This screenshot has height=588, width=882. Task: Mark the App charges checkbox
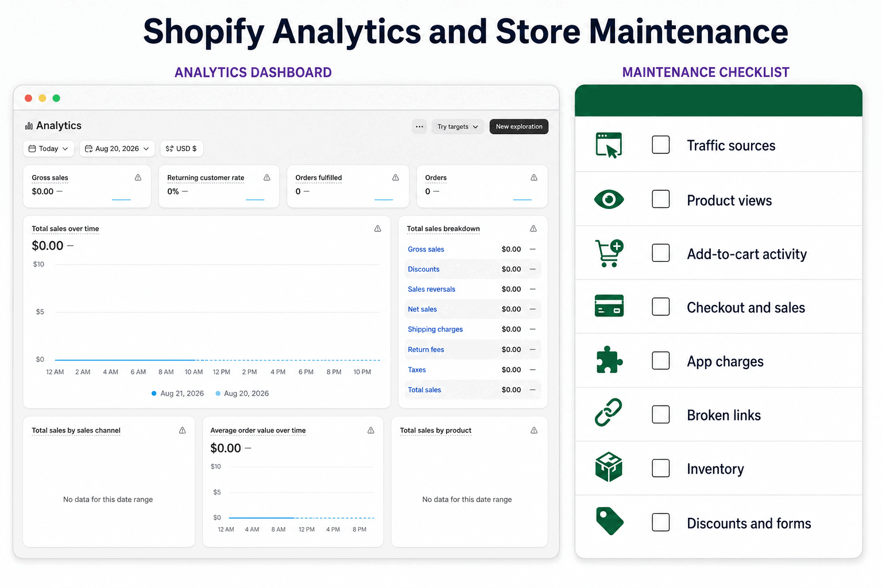coord(661,361)
